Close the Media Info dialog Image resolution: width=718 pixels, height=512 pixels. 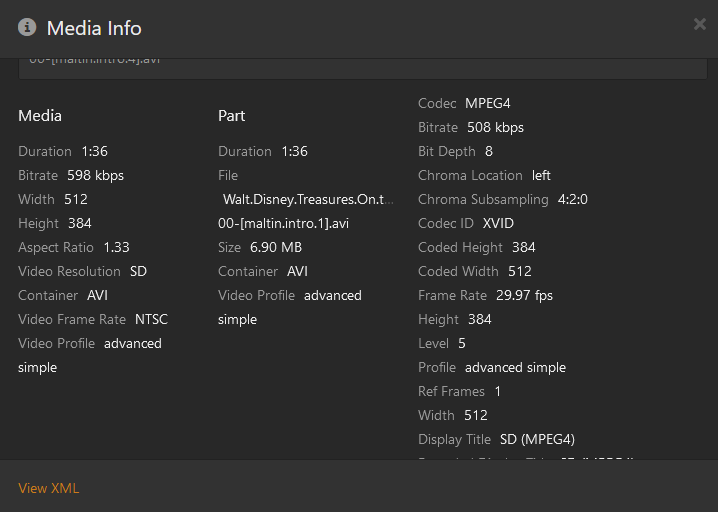click(x=699, y=24)
